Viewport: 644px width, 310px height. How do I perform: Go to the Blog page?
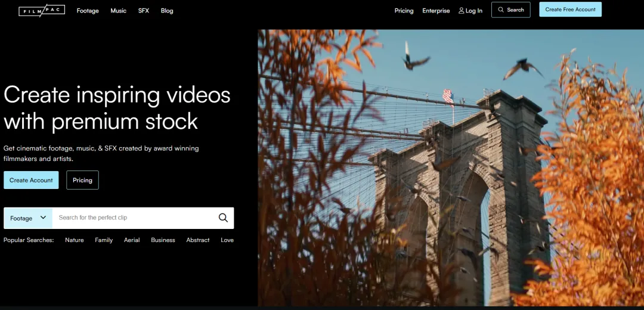pyautogui.click(x=167, y=11)
